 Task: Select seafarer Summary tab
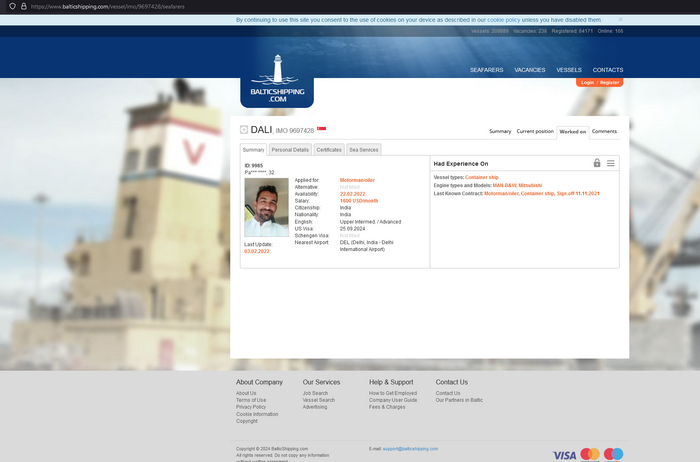tap(254, 150)
